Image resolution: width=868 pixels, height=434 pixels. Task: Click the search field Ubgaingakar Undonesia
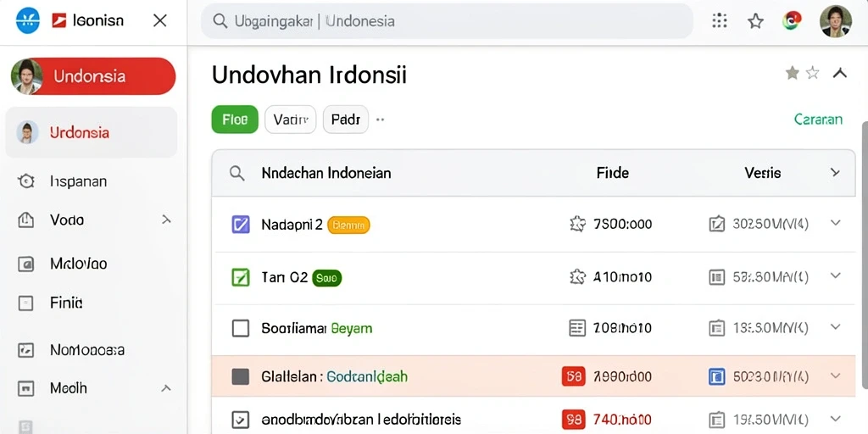447,21
